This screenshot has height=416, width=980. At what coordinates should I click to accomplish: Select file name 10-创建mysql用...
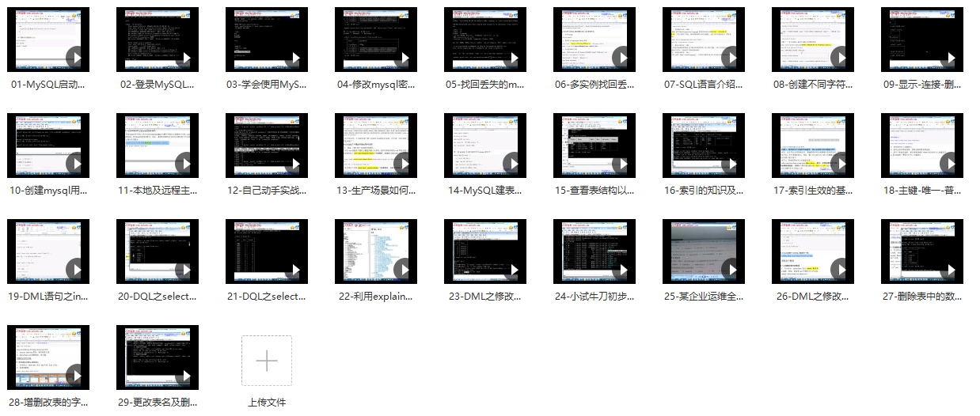pyautogui.click(x=48, y=190)
